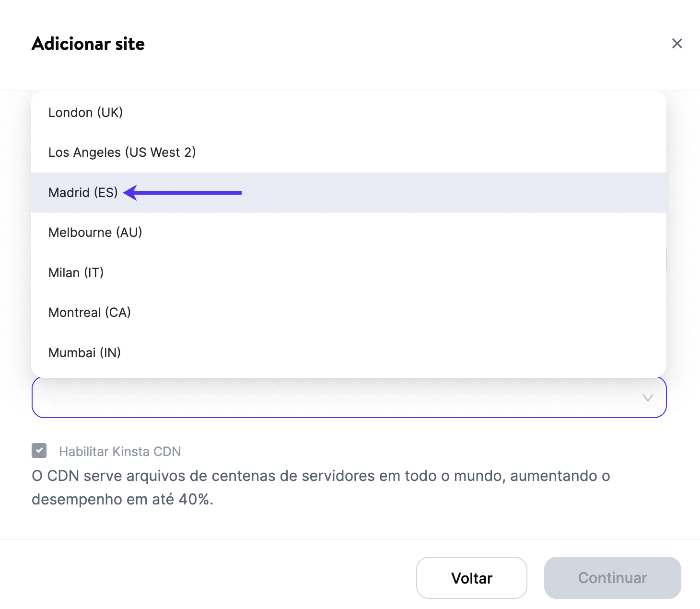
Task: Choose Milan (IT) location
Action: pos(76,273)
